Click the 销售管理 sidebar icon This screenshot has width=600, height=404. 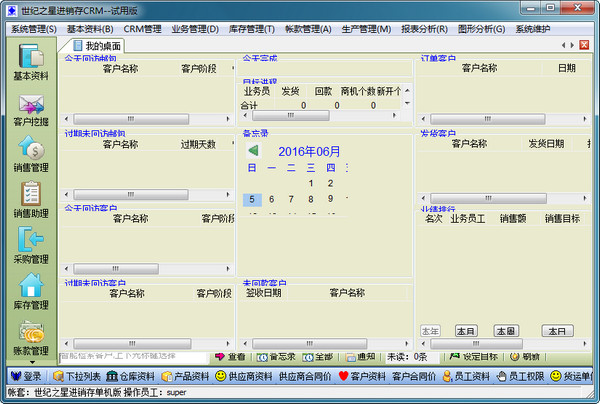(x=31, y=153)
